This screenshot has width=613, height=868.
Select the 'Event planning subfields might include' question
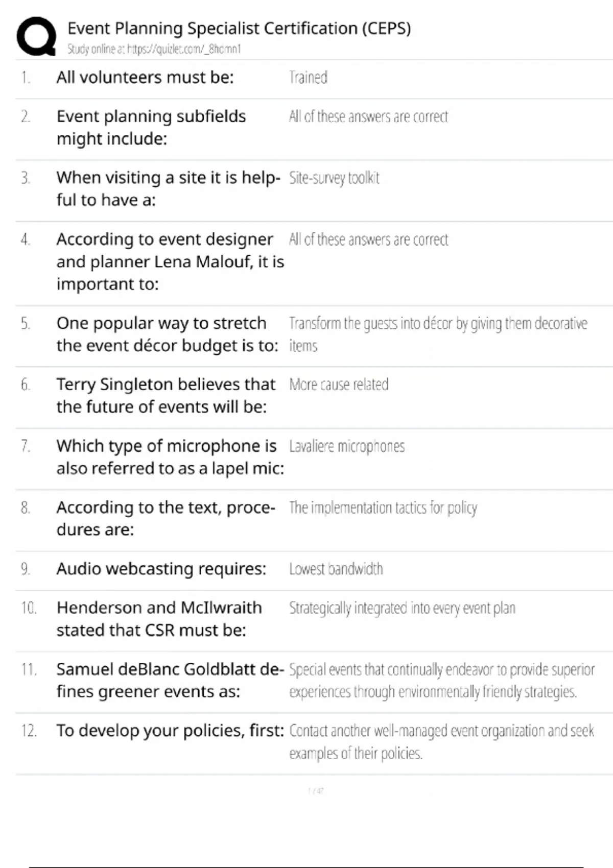tap(151, 128)
